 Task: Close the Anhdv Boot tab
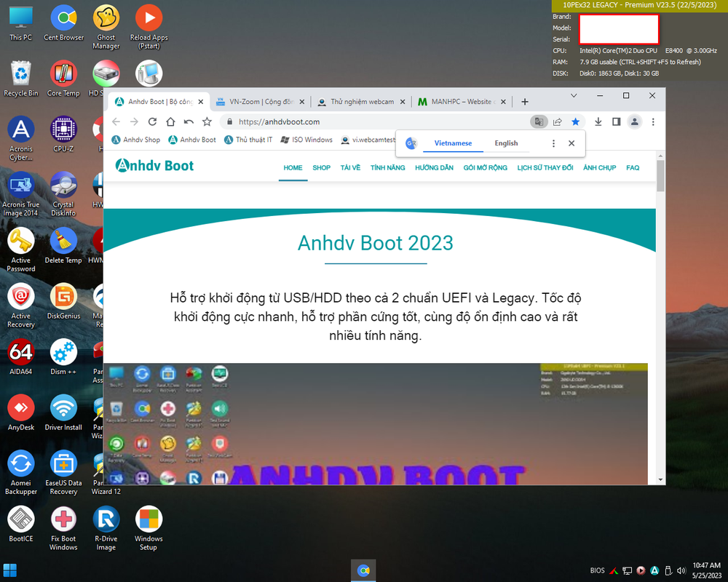[x=201, y=102]
